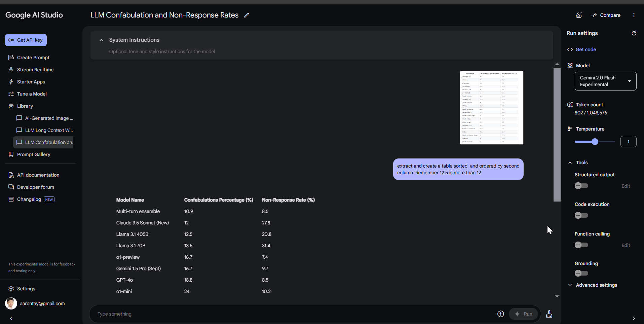
Task: Open the Developer forum link
Action: 35,187
